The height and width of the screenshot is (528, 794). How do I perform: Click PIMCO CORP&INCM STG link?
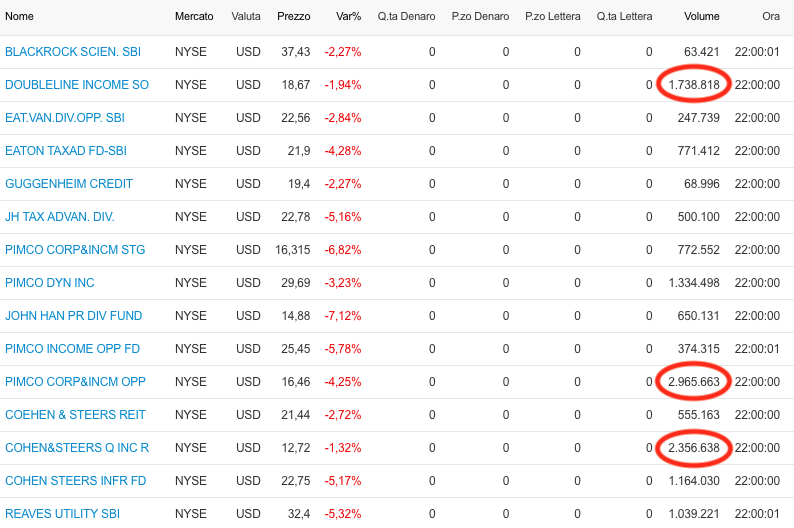[x=75, y=250]
